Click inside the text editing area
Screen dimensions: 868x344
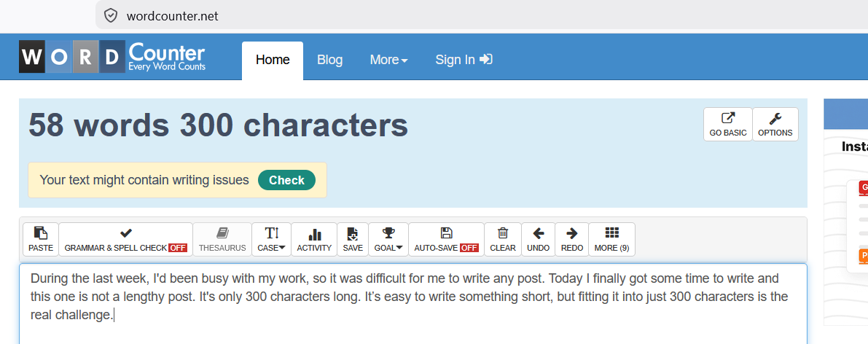(x=413, y=304)
